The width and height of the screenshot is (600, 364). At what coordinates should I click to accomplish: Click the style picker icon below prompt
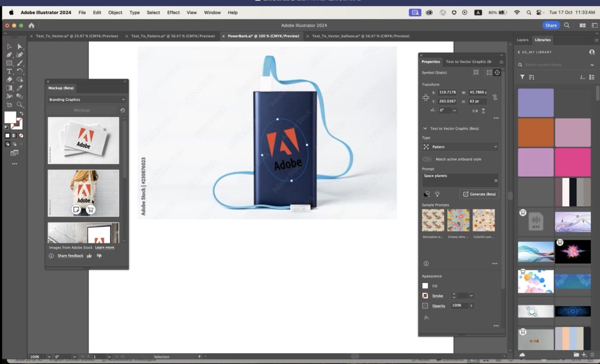tap(427, 194)
